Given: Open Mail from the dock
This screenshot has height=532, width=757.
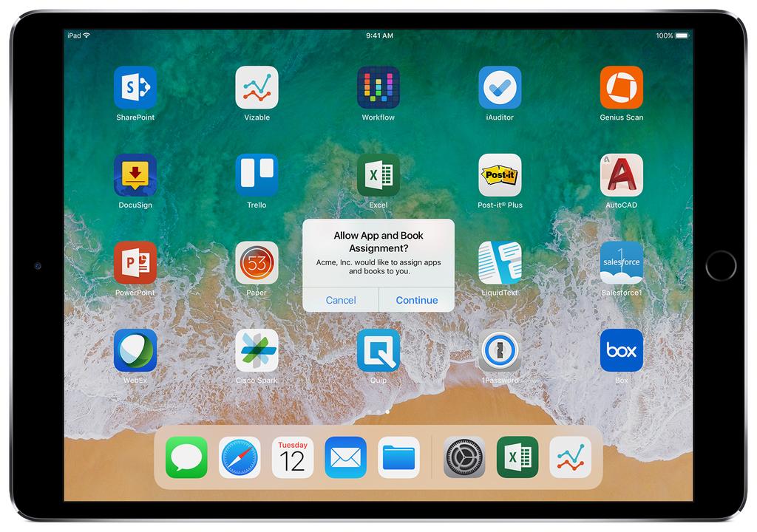Looking at the screenshot, I should pyautogui.click(x=346, y=457).
